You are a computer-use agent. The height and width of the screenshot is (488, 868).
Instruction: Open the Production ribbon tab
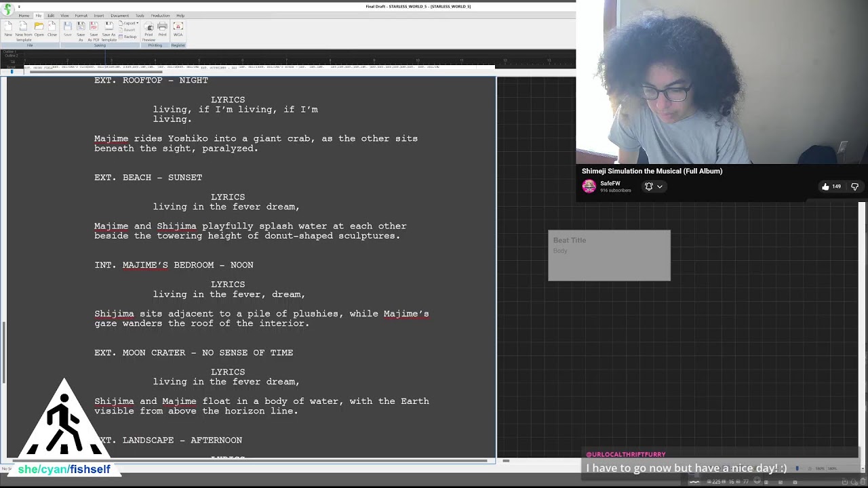point(161,15)
